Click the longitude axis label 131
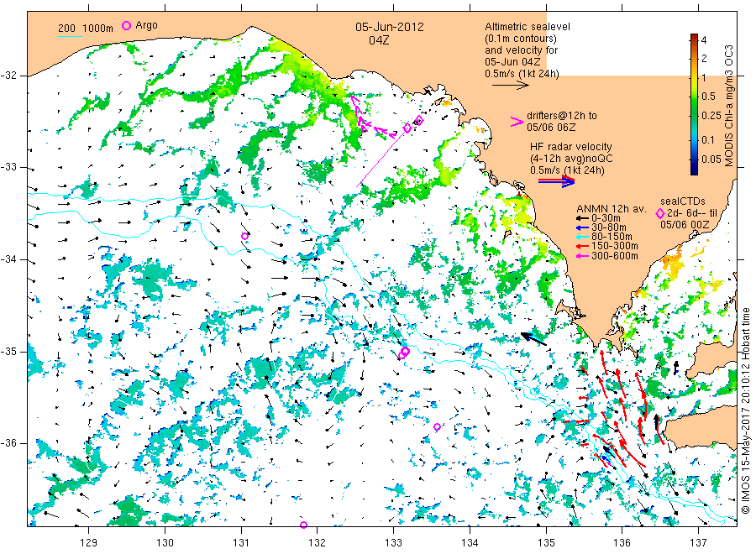The image size is (756, 554). click(x=241, y=543)
